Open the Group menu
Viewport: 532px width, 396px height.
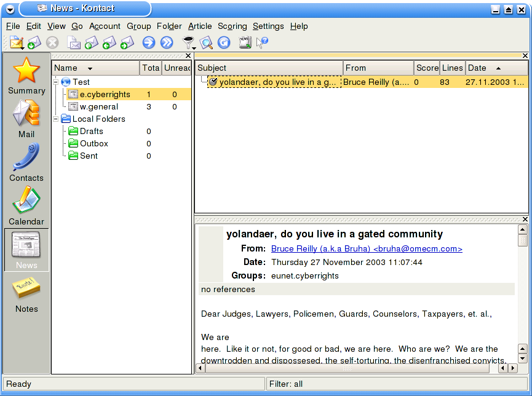[139, 26]
